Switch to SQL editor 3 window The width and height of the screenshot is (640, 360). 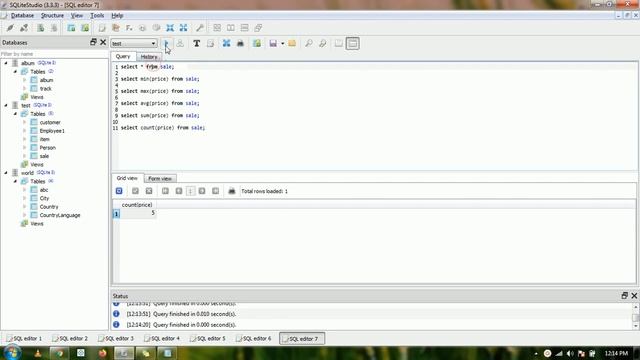point(116,338)
